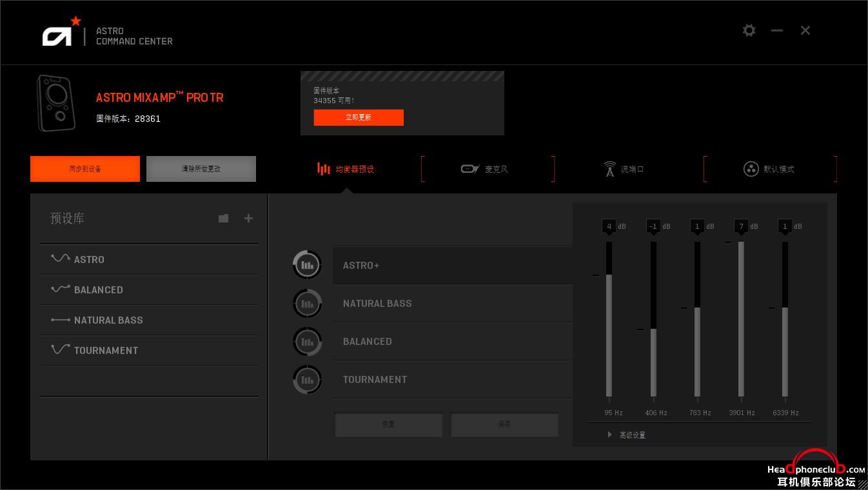The height and width of the screenshot is (490, 868).
Task: Expand the 高级设置 advanced settings
Action: [626, 435]
